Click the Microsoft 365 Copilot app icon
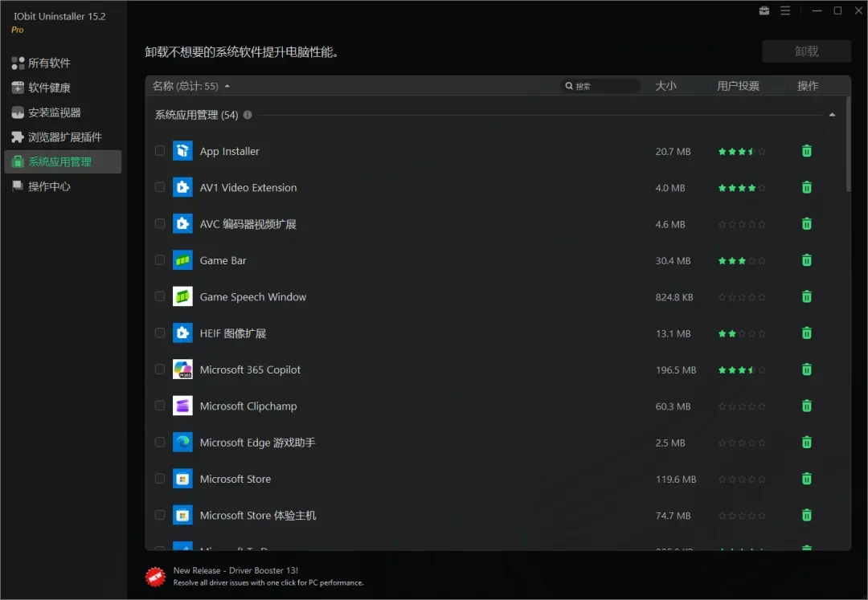Image resolution: width=868 pixels, height=600 pixels. pos(182,369)
